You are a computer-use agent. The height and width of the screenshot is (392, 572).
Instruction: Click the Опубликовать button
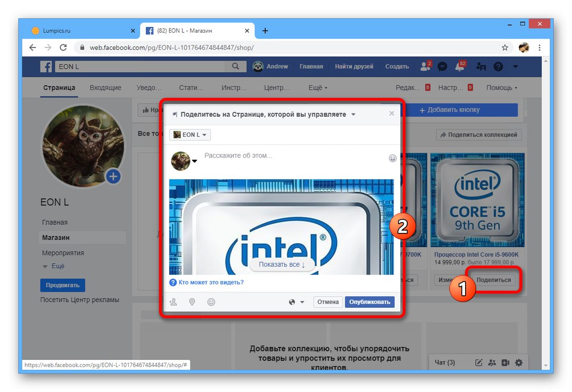point(370,302)
